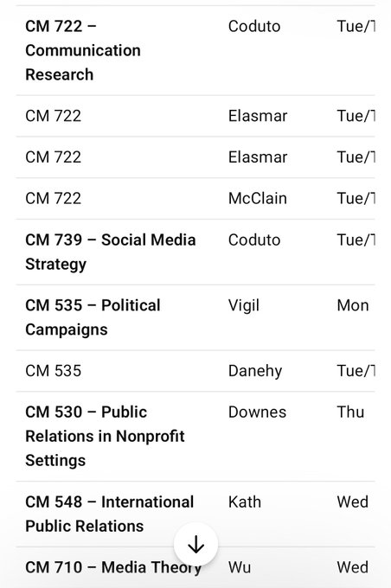The height and width of the screenshot is (588, 391).
Task: Click the Wed day cell for CM 548
Action: click(352, 502)
